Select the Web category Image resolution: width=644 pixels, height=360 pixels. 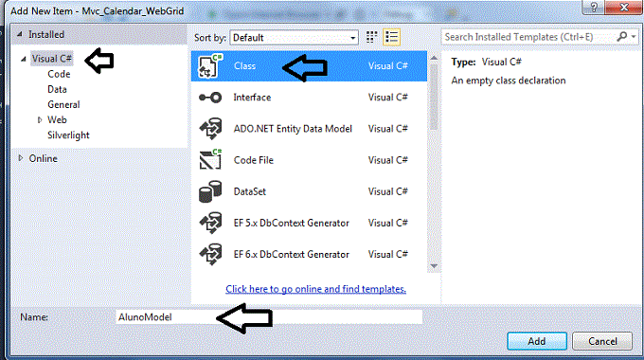[57, 119]
